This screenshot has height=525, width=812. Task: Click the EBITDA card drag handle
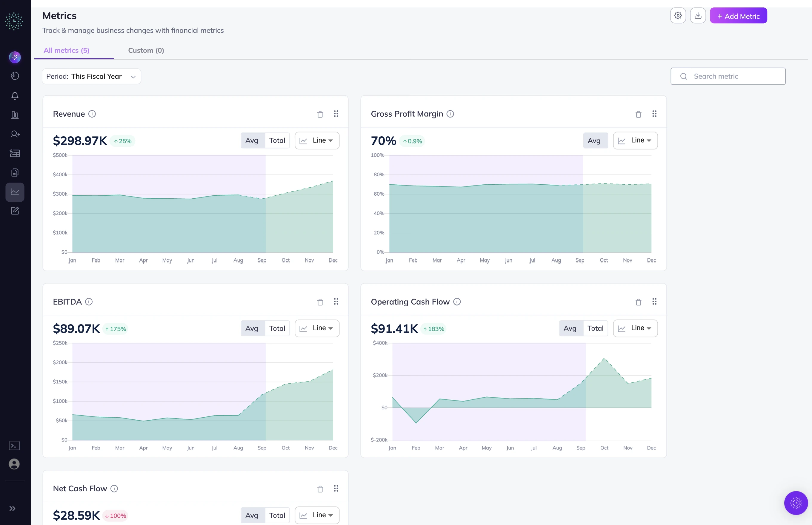pyautogui.click(x=336, y=301)
